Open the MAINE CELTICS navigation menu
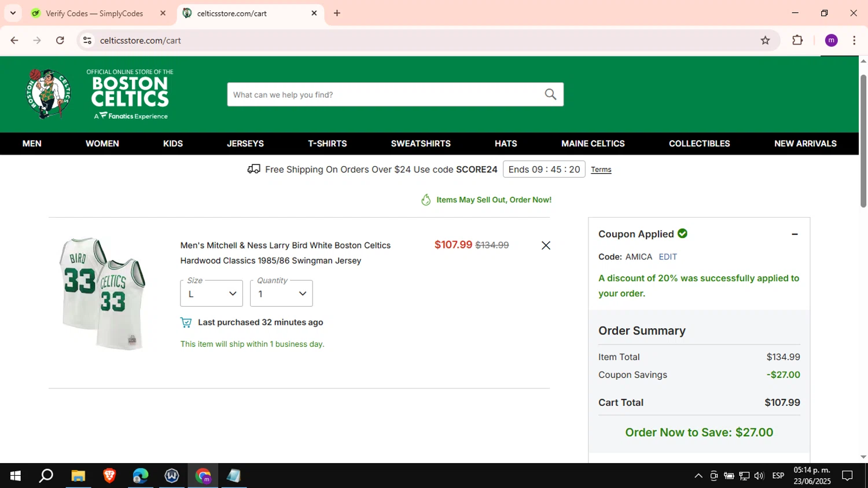The height and width of the screenshot is (488, 868). point(593,144)
